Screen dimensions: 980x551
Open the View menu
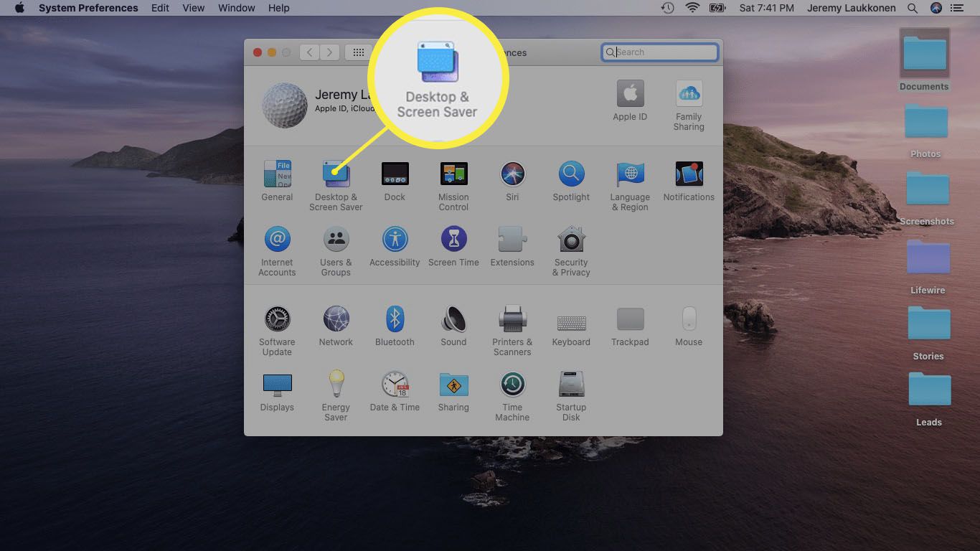[194, 8]
